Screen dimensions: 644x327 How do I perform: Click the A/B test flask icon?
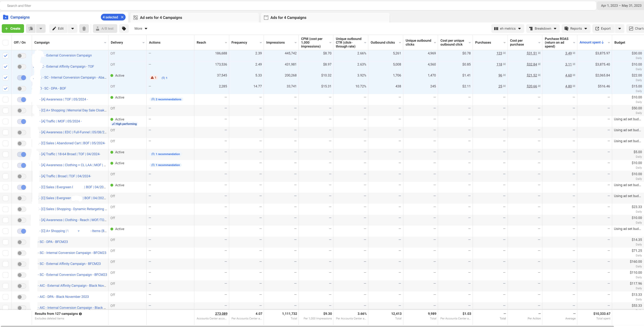point(98,28)
